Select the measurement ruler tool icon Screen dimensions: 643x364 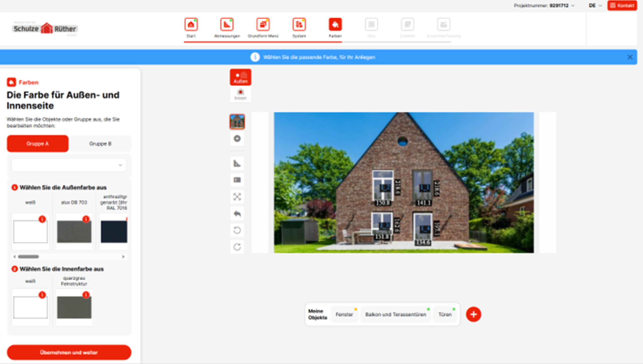237,163
